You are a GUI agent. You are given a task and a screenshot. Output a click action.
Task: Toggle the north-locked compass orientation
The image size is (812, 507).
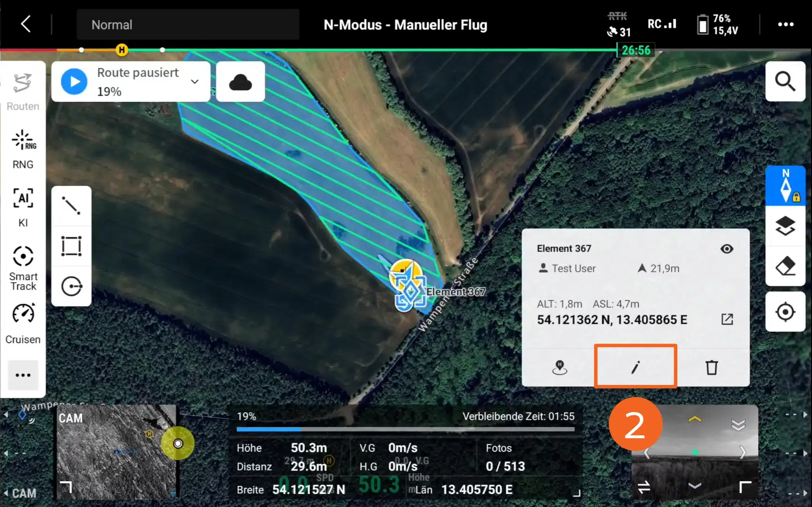click(x=785, y=186)
